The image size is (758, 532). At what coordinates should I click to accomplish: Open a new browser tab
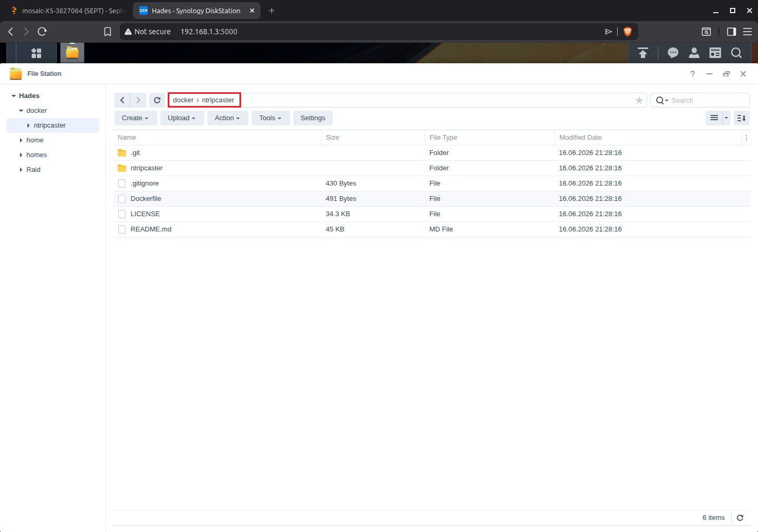pyautogui.click(x=272, y=11)
